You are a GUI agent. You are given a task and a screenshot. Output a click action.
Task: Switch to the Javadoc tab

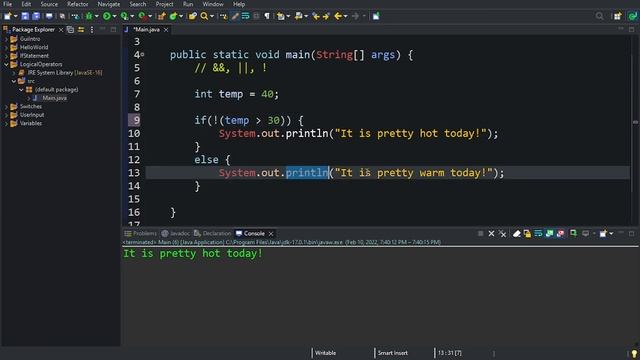pos(176,233)
